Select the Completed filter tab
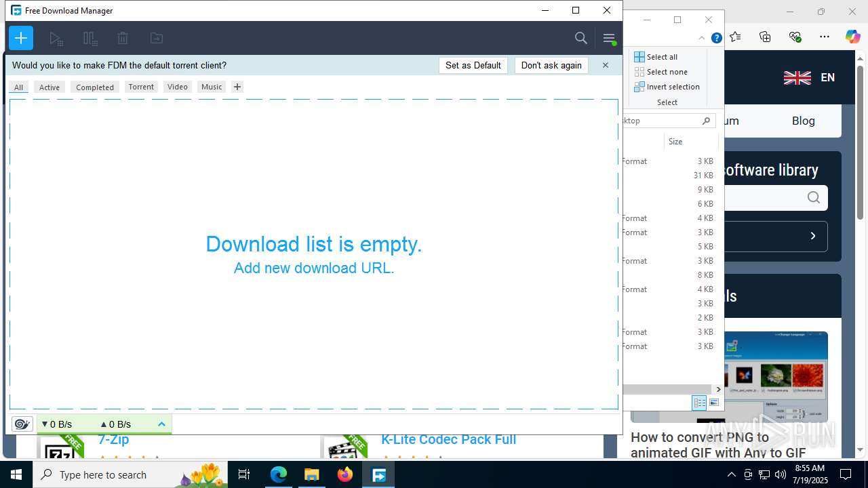The width and height of the screenshot is (868, 488). pos(95,87)
